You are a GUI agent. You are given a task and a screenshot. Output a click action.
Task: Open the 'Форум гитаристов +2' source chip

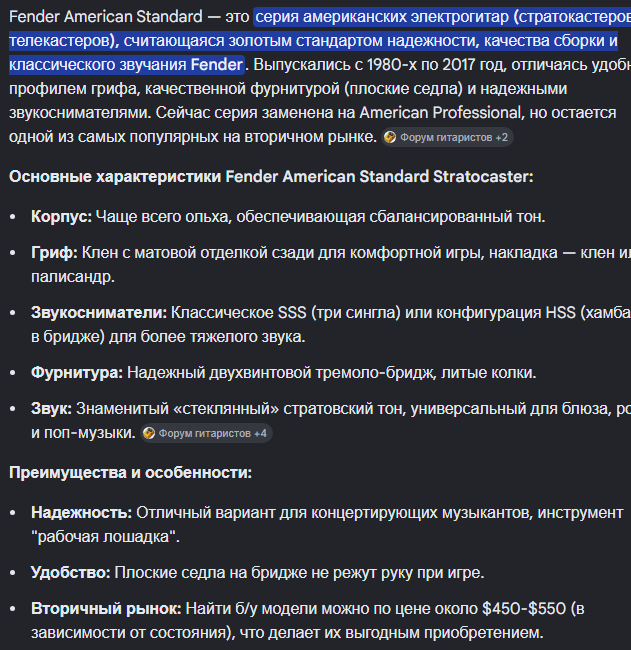(447, 137)
